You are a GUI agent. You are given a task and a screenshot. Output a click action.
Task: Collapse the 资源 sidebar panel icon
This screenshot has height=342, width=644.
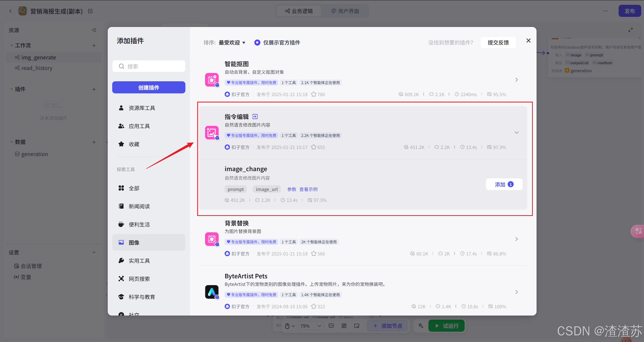(x=94, y=30)
